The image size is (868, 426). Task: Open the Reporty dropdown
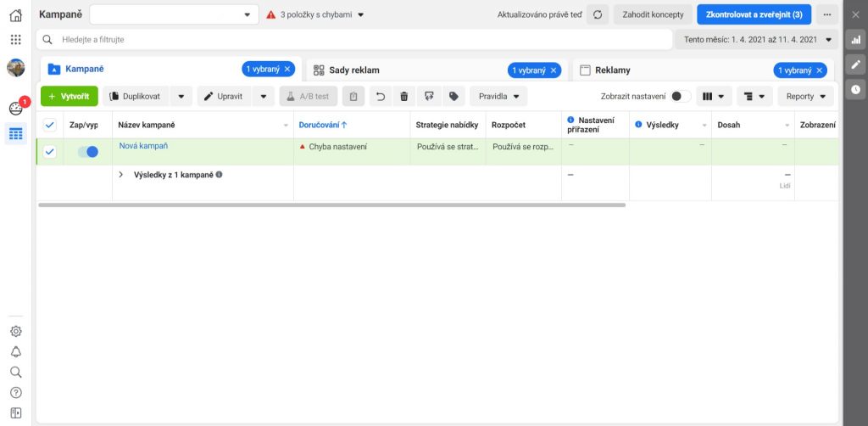[x=805, y=97]
